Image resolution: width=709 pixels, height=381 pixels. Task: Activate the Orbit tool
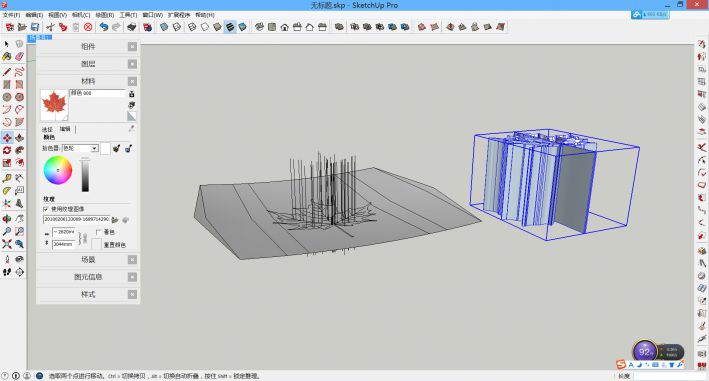pos(6,219)
